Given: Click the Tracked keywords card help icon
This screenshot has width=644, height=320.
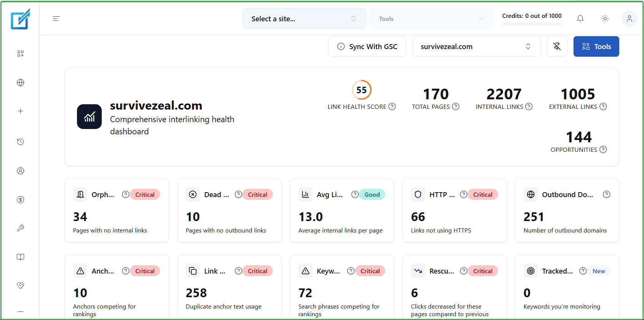Looking at the screenshot, I should click(583, 271).
